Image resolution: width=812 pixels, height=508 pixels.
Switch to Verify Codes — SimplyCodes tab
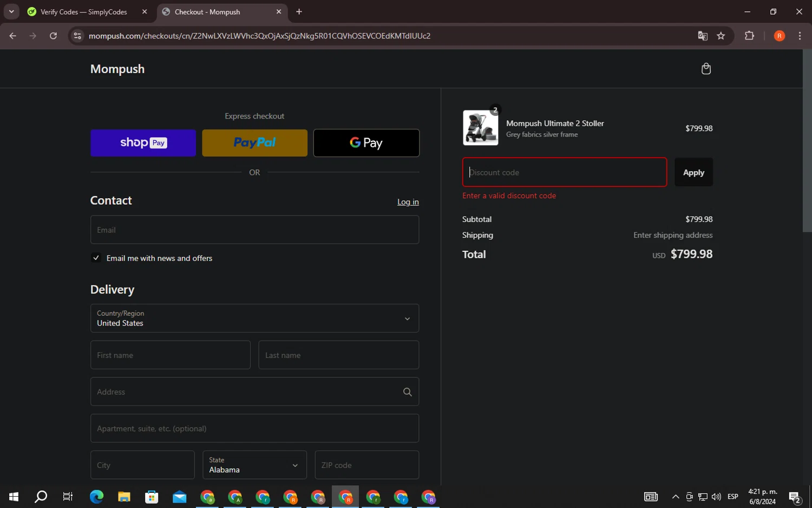click(84, 12)
